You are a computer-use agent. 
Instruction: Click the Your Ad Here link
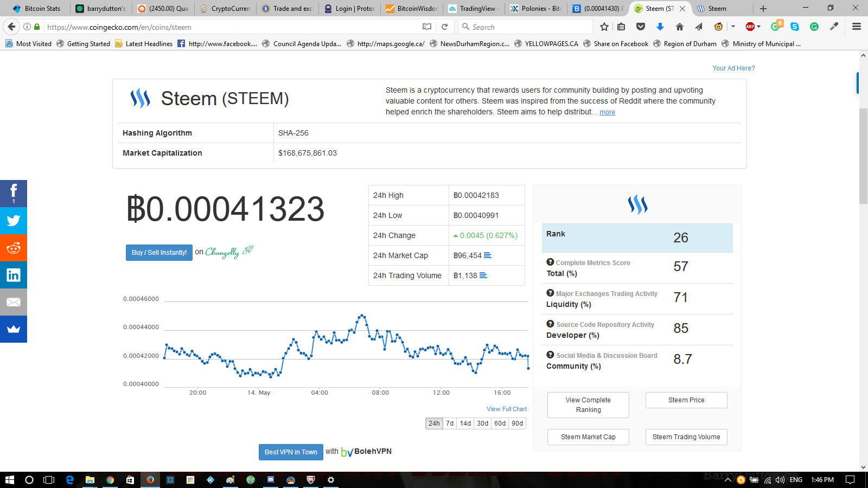pyautogui.click(x=733, y=68)
